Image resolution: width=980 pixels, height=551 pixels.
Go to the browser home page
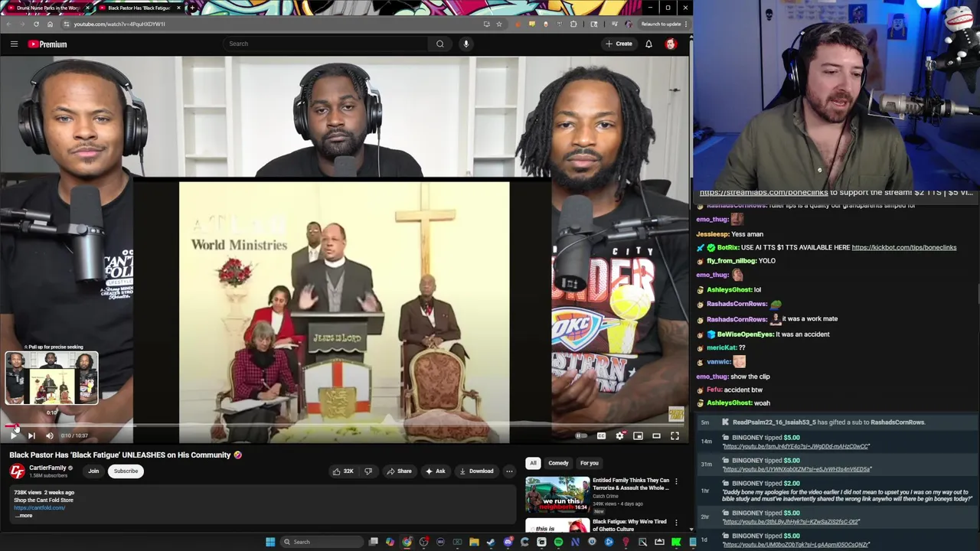click(50, 24)
